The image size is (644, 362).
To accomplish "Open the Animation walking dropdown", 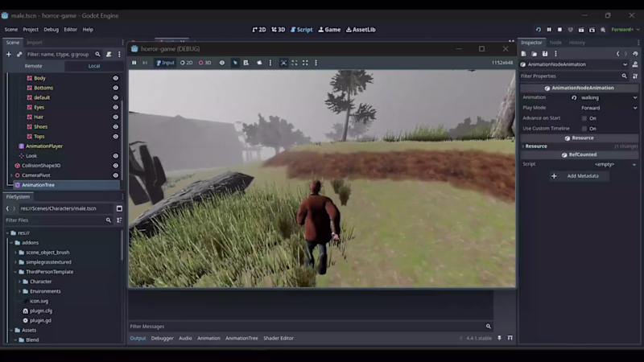I will point(609,97).
